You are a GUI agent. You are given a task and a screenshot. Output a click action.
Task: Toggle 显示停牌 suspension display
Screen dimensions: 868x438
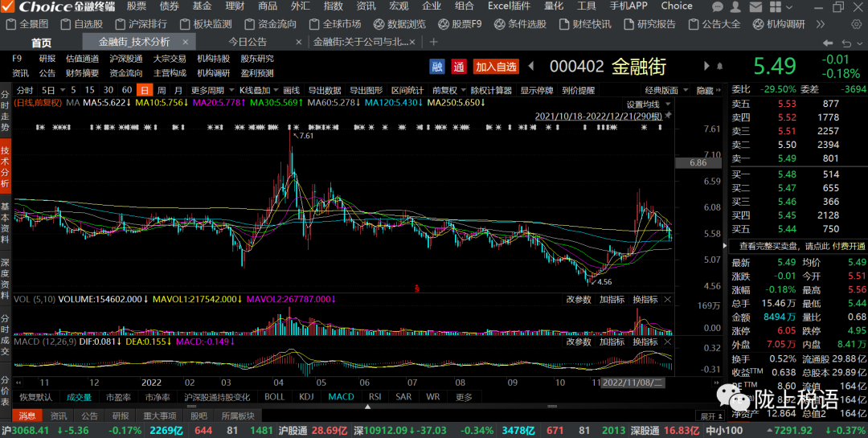537,90
